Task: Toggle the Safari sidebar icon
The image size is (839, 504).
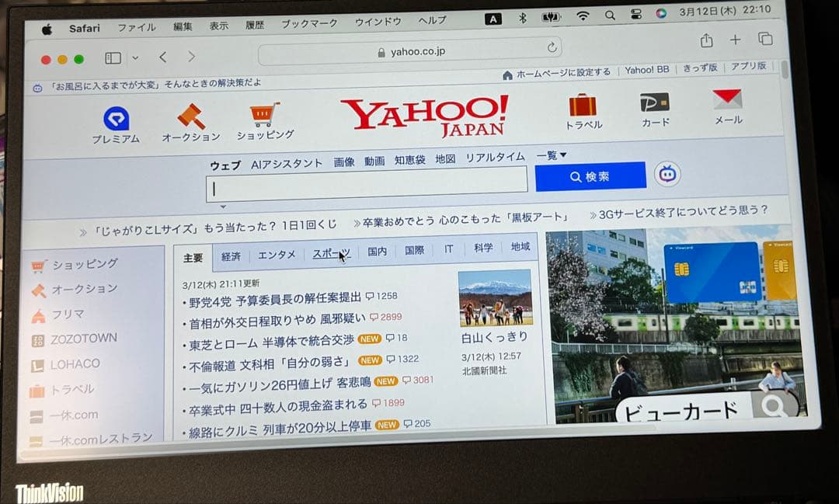Action: click(x=113, y=57)
